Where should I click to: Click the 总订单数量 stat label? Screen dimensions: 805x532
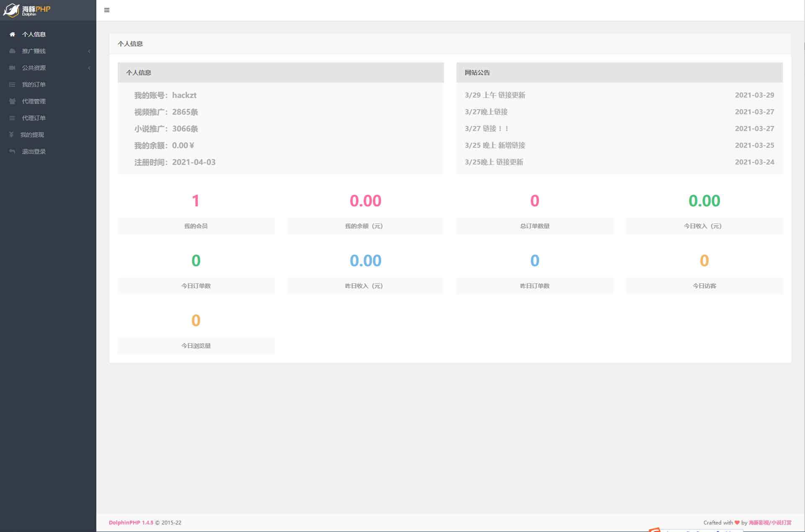click(535, 226)
